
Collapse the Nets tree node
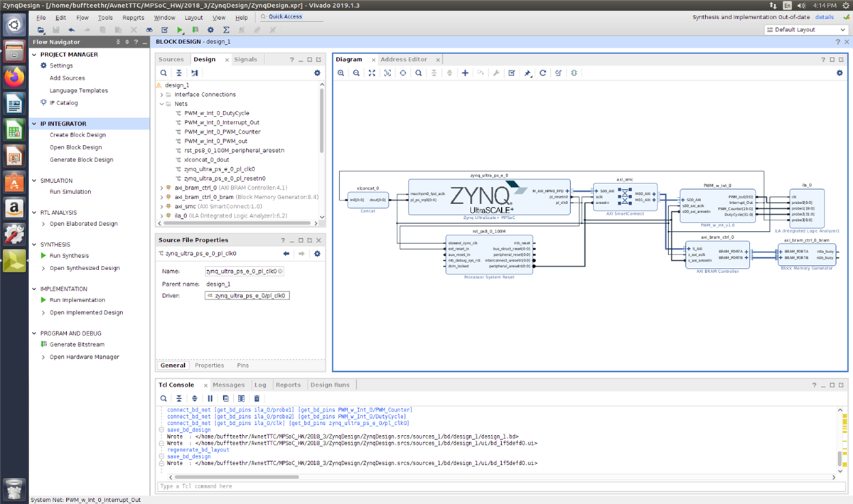click(161, 104)
